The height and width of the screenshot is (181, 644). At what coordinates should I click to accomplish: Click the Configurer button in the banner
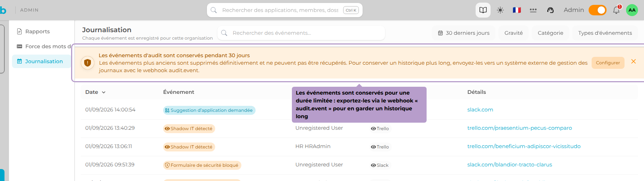(608, 63)
